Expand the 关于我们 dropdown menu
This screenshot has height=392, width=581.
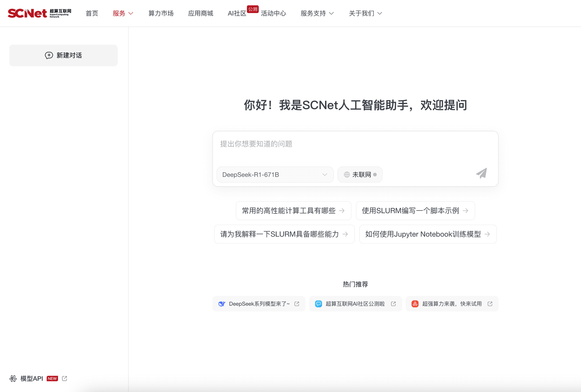[x=365, y=13]
